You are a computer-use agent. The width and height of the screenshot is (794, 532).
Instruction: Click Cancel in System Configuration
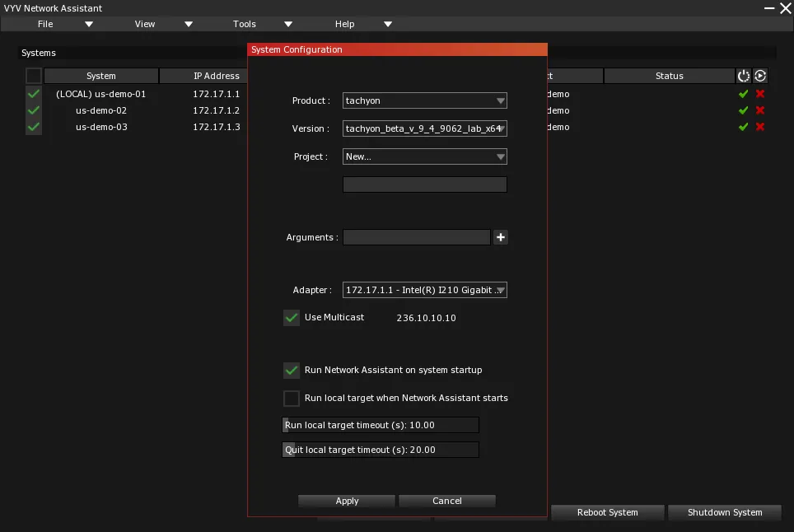tap(447, 502)
